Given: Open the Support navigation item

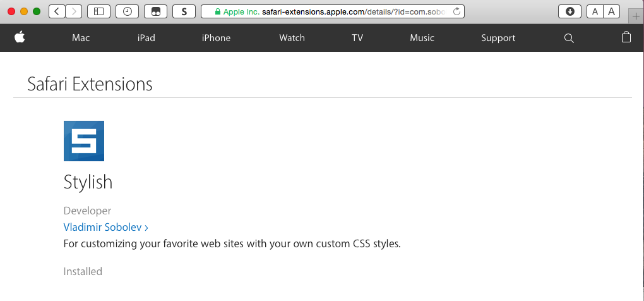Looking at the screenshot, I should point(498,38).
